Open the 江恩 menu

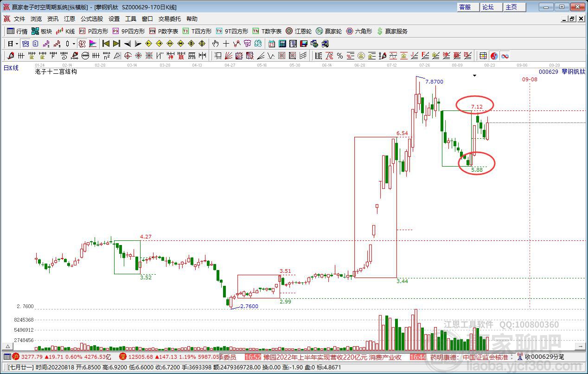coord(70,19)
